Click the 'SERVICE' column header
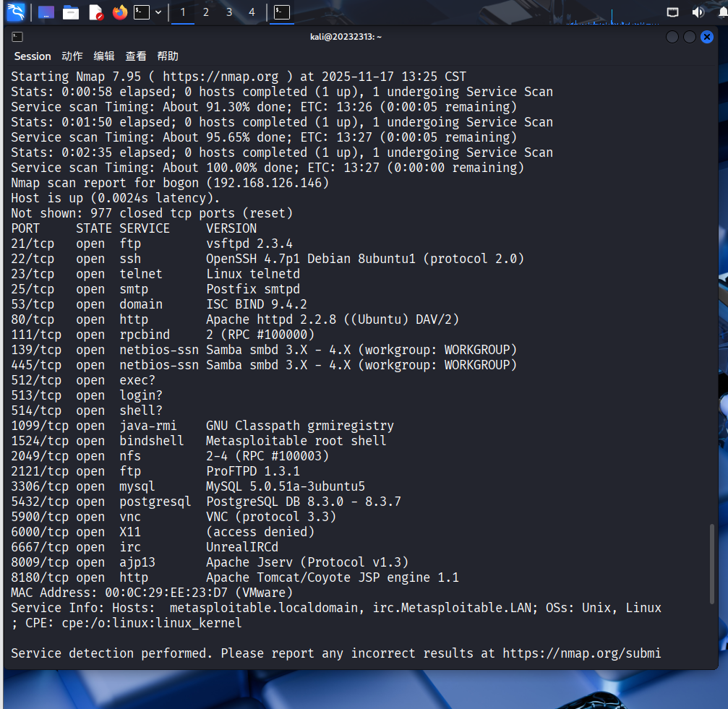 coord(145,228)
